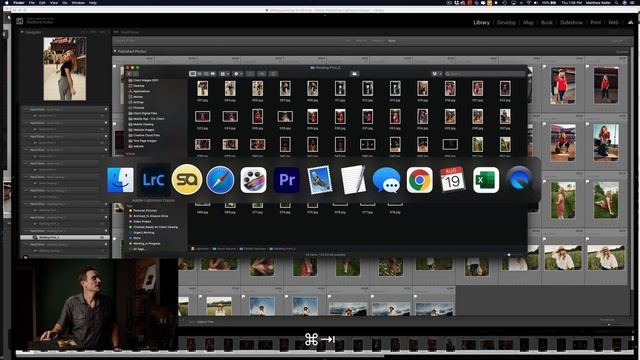Open the Go menu in menu bar
640x360 pixels.
(x=64, y=2)
